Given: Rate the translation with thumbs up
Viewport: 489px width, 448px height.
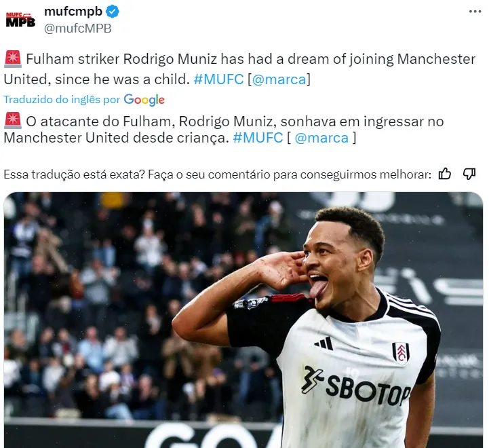Looking at the screenshot, I should 445,174.
